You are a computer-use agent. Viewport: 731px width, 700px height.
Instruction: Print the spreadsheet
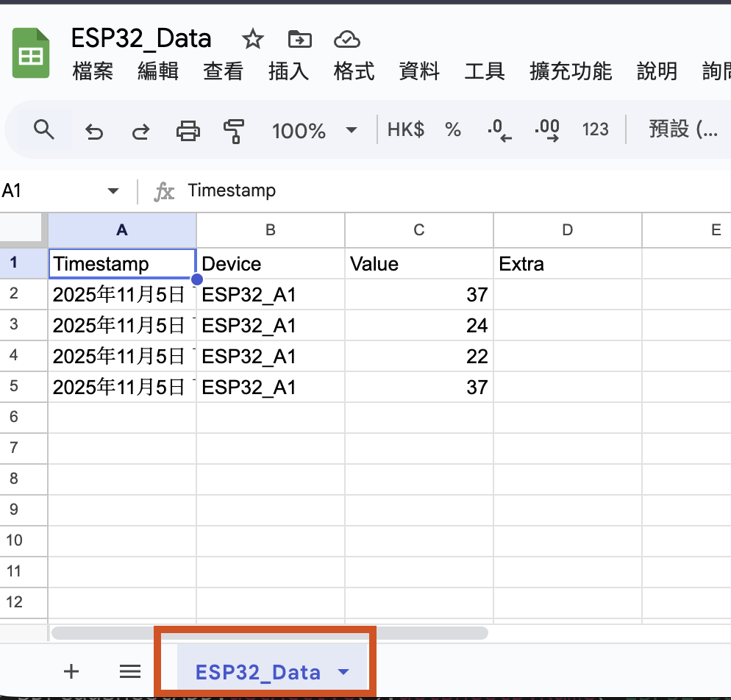(x=188, y=131)
